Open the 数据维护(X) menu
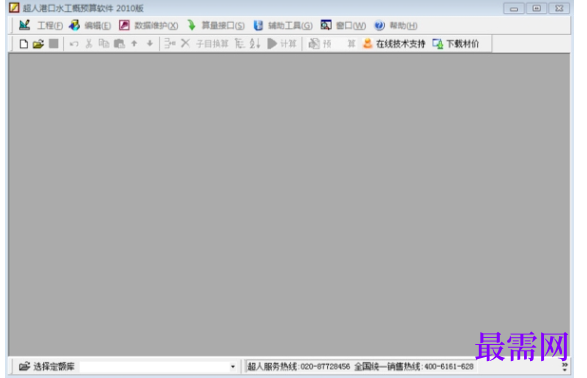The width and height of the screenshot is (587, 378). [x=156, y=25]
